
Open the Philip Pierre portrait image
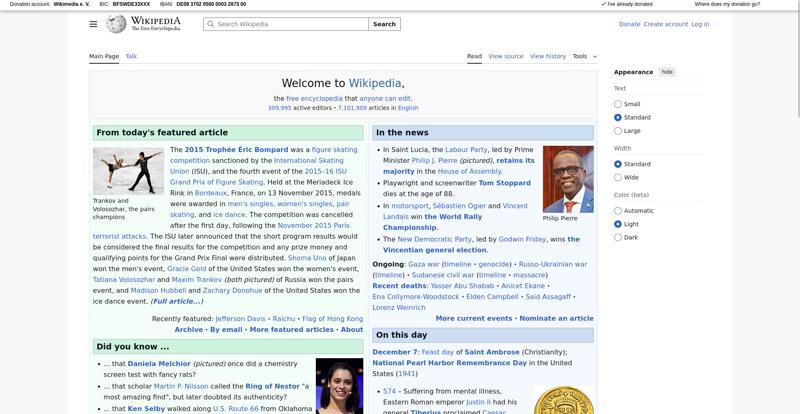(567, 179)
